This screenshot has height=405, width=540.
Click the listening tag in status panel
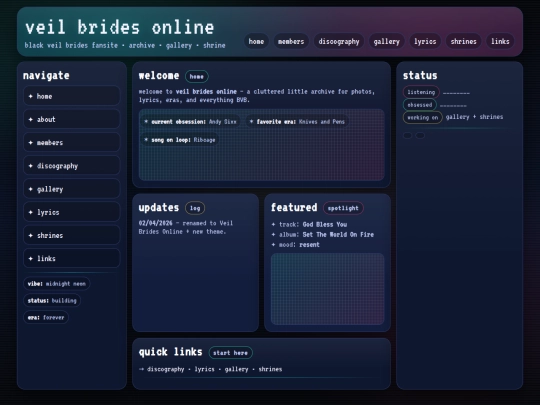pyautogui.click(x=421, y=92)
